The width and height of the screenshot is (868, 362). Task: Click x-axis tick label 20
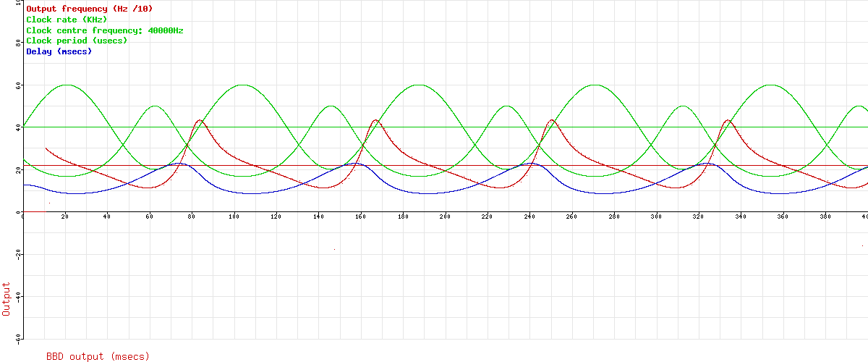65,216
